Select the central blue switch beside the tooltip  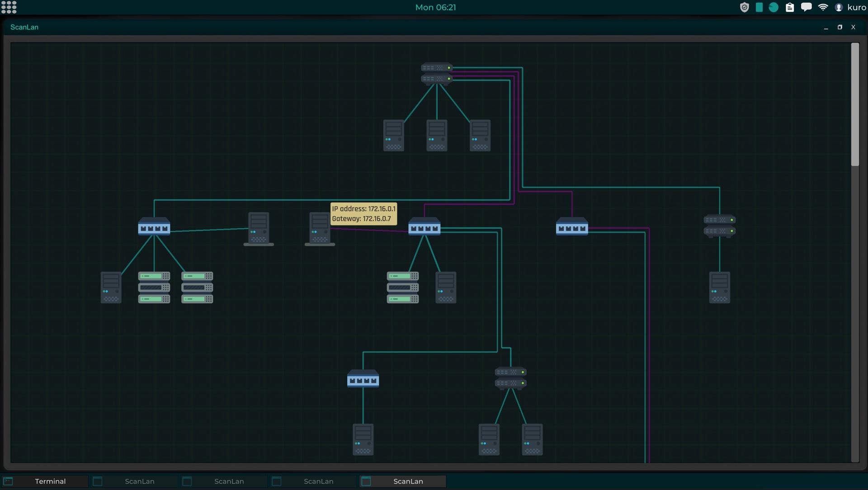point(424,226)
